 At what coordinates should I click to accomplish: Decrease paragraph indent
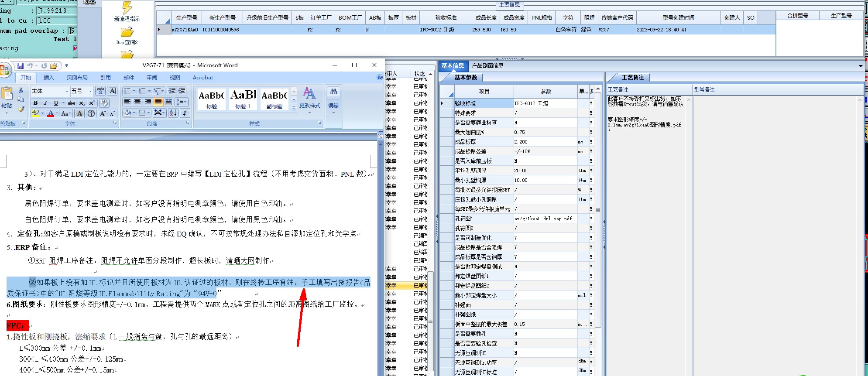coord(172,91)
